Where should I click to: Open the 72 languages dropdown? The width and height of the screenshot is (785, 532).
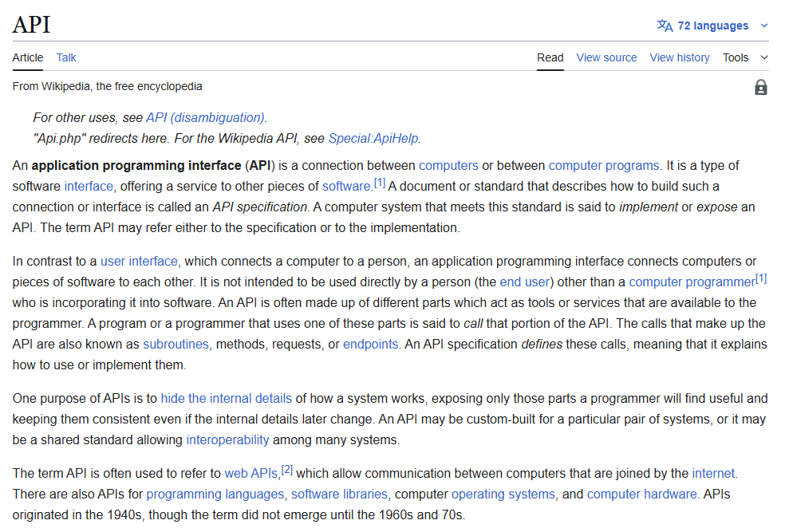(x=712, y=26)
